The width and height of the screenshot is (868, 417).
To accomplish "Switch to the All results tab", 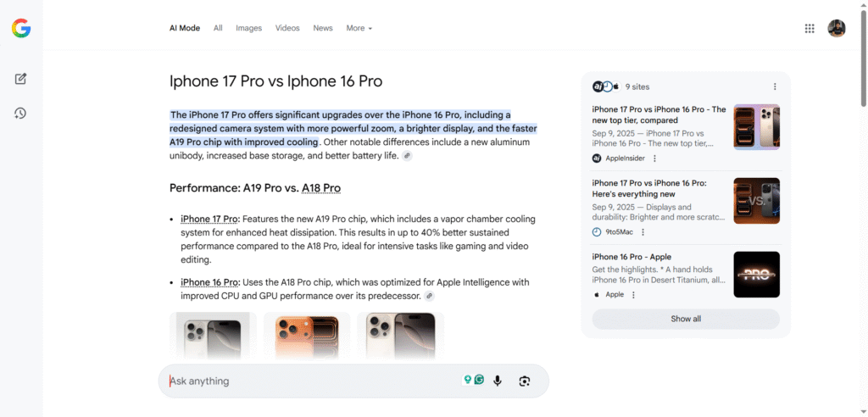I will [x=218, y=28].
